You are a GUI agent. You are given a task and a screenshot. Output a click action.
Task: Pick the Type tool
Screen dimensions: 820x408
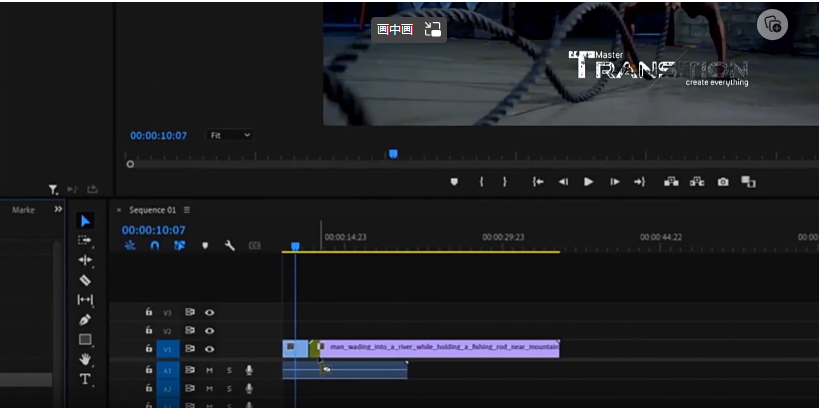[85, 379]
